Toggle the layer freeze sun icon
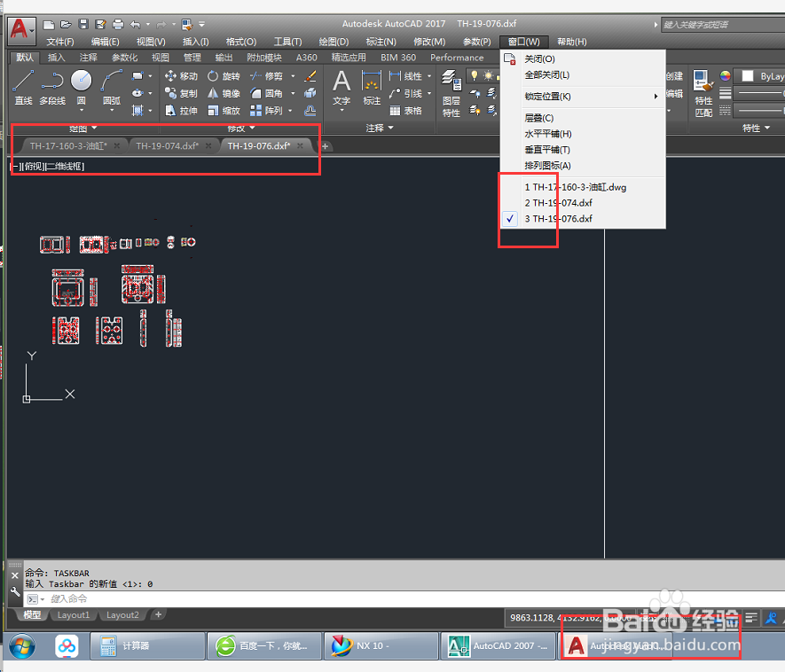 pos(488,76)
